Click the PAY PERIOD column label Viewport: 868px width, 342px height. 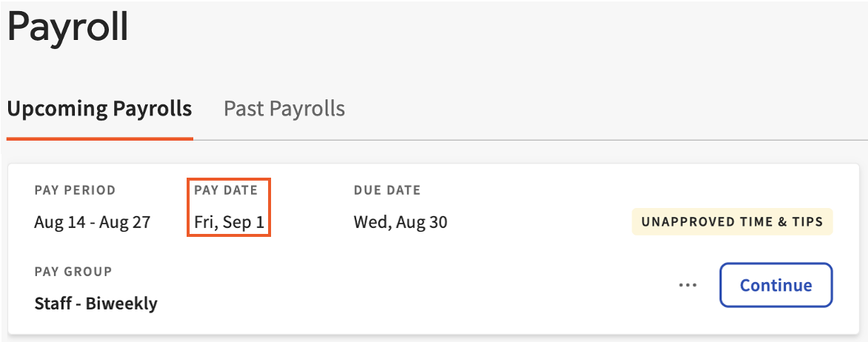[75, 190]
